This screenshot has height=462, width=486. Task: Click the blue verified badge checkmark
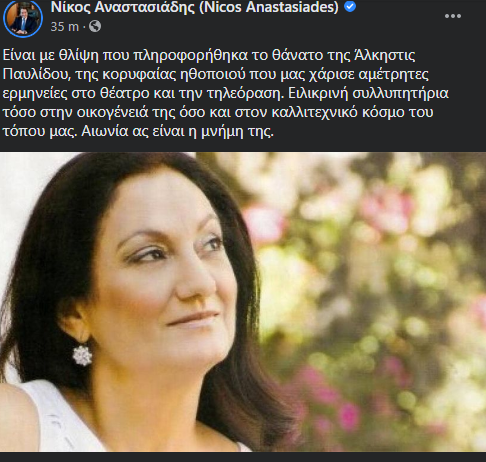pyautogui.click(x=350, y=6)
